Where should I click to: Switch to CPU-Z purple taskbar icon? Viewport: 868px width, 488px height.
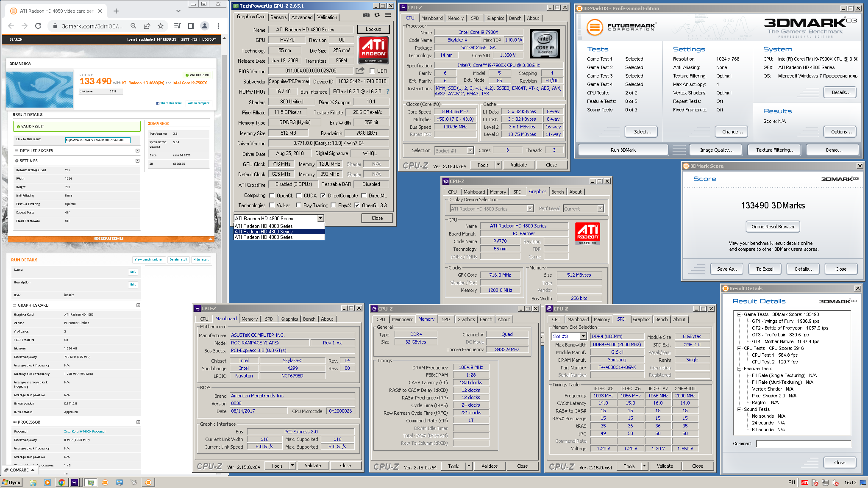[75, 482]
